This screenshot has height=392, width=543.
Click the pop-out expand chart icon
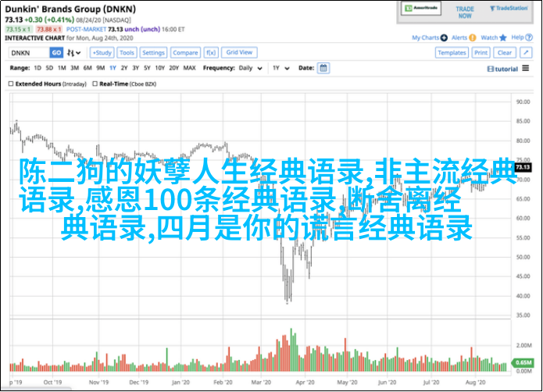coord(526,52)
